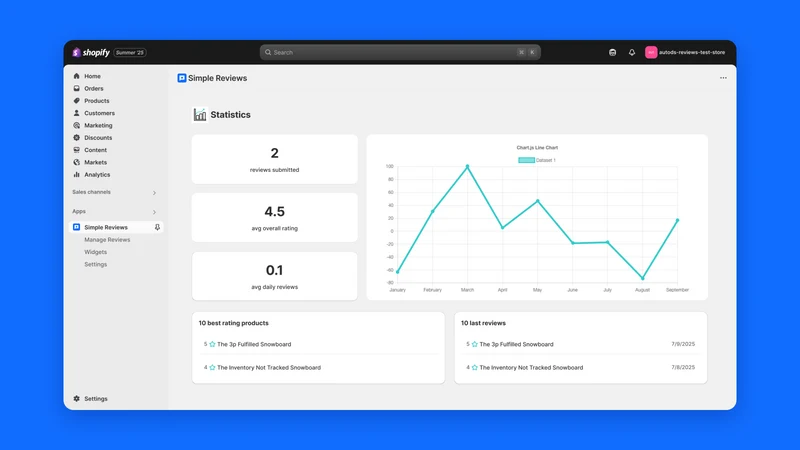Open the autods-reviews-test-store account menu

(685, 52)
